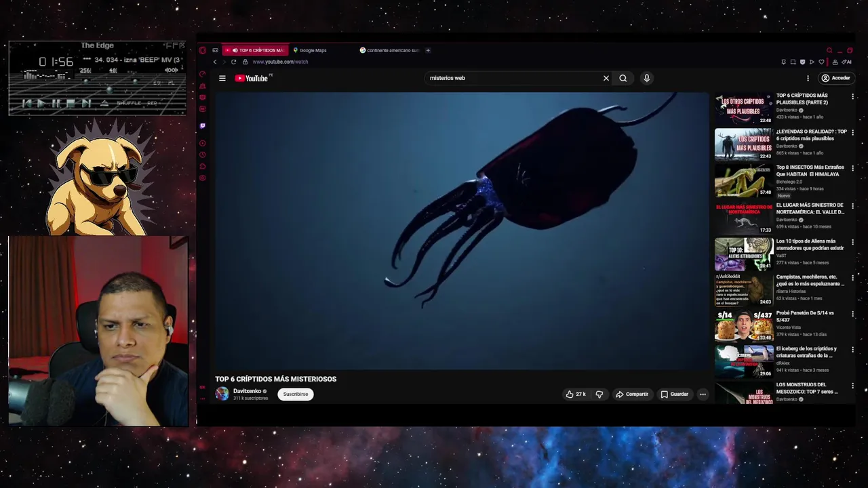The height and width of the screenshot is (488, 868).
Task: Open 'El iceberg de los críptidos' video title
Action: [x=806, y=352]
